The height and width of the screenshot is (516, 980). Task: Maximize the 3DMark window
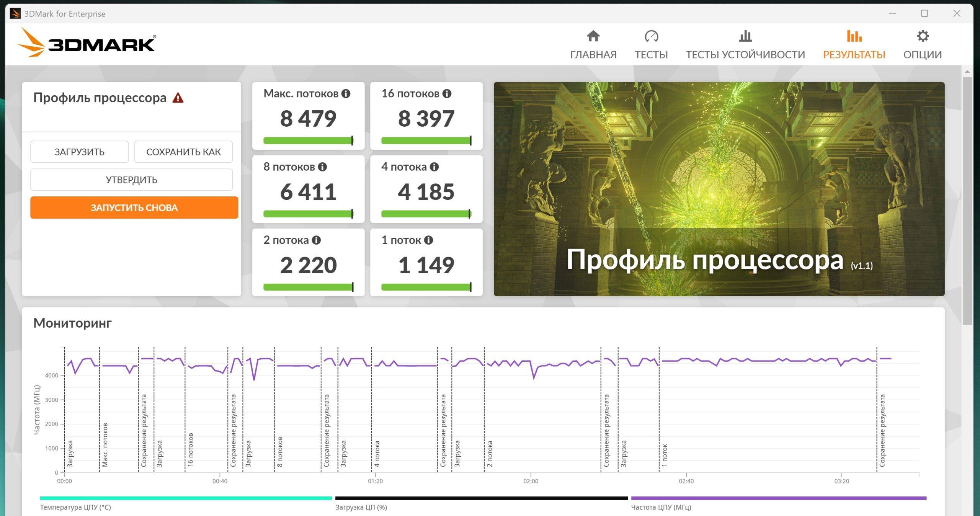924,13
